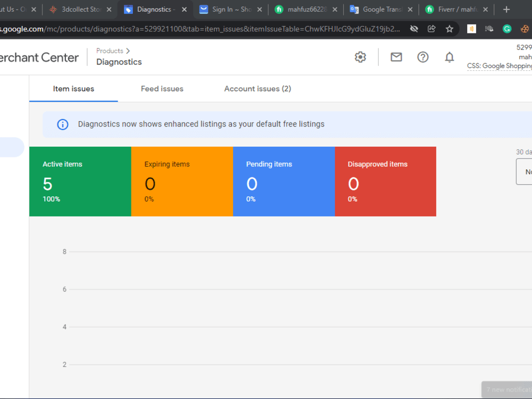This screenshot has width=532, height=399.
Task: Click the 7 new notifications toast
Action: [507, 389]
